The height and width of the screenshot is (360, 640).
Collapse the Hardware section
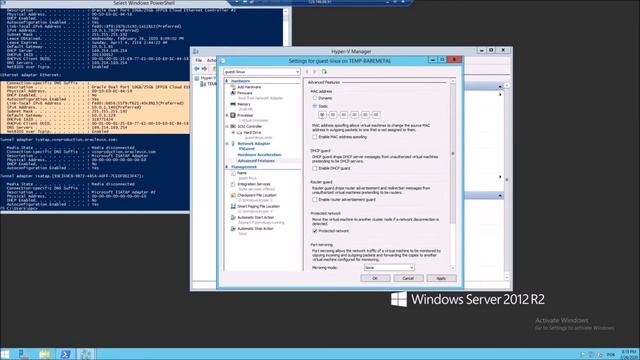click(227, 81)
